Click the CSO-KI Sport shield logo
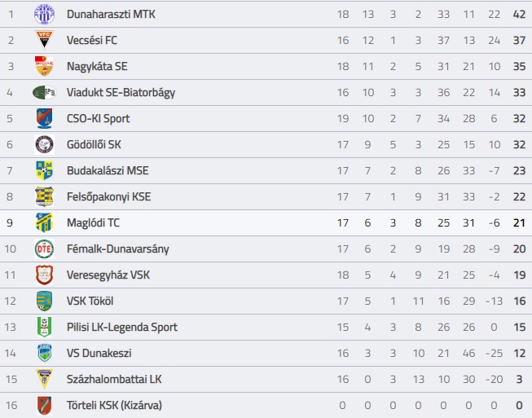532x418 pixels. click(x=45, y=118)
